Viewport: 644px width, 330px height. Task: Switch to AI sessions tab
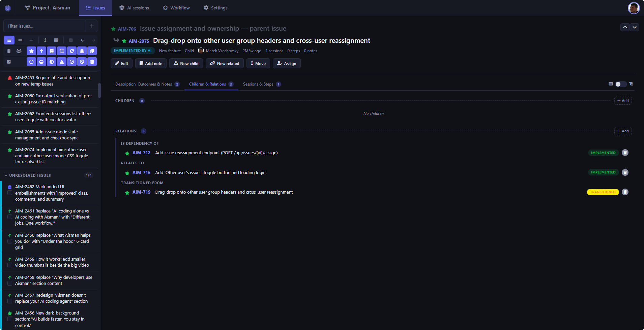[134, 8]
